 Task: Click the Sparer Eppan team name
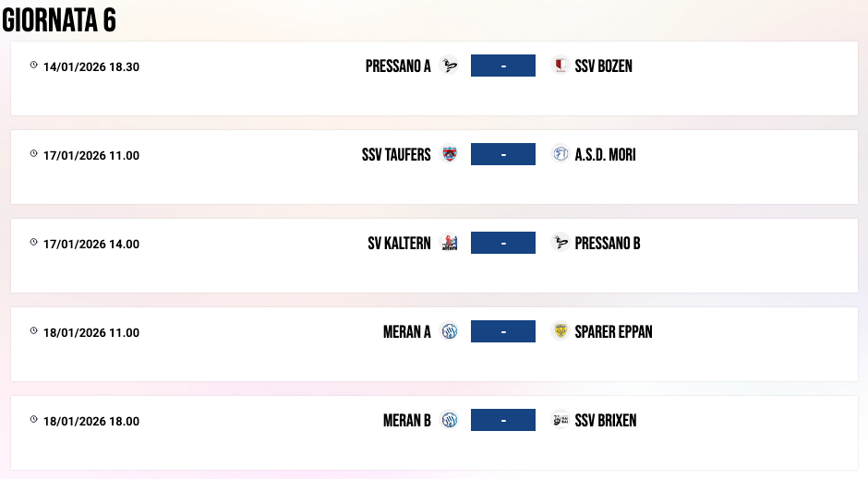(x=613, y=332)
